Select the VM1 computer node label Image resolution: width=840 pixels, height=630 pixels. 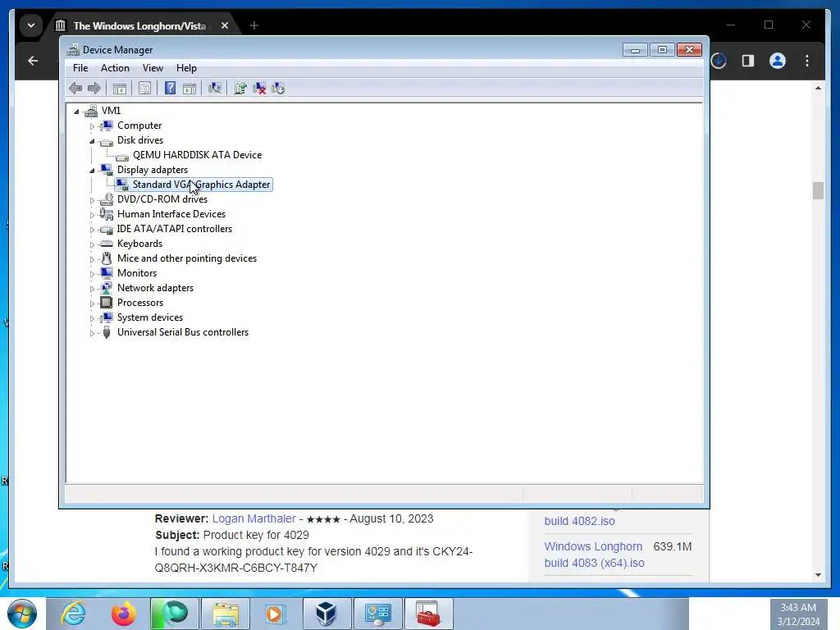click(x=111, y=111)
